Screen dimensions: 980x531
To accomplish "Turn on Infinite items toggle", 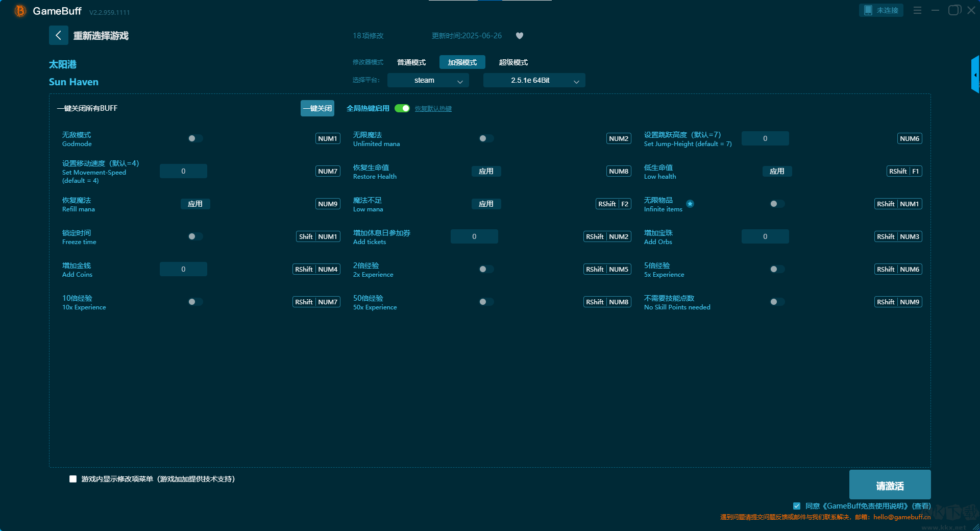I will pos(777,204).
